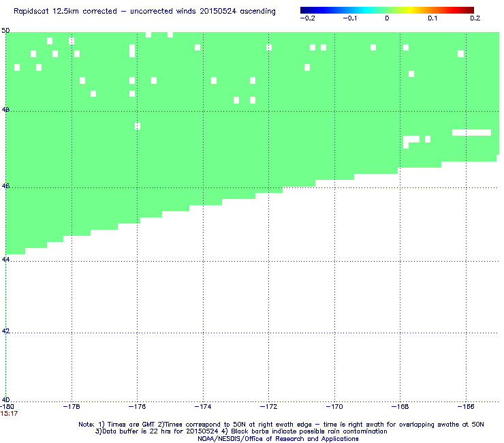Click 'Data buffer is 22 hrs' note line
Screen dimensions: 504x443
pos(241,431)
